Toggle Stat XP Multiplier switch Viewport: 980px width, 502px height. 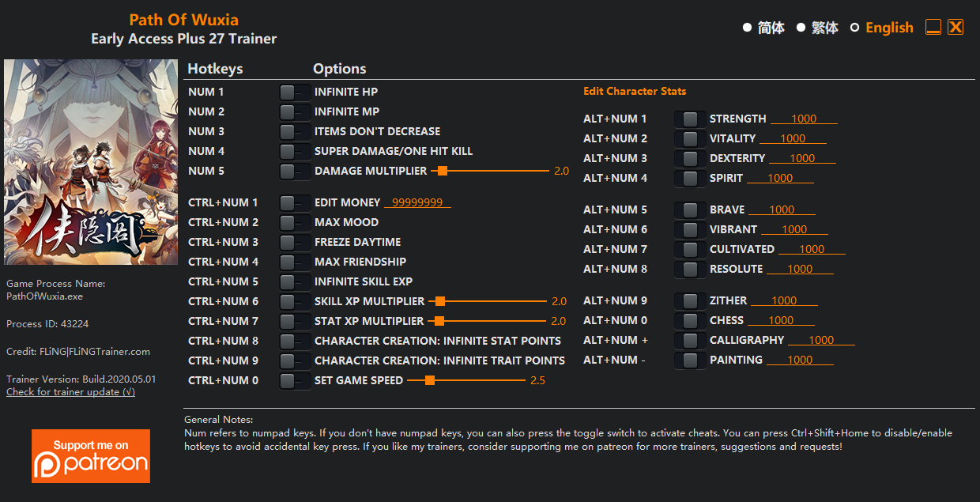[x=295, y=322]
